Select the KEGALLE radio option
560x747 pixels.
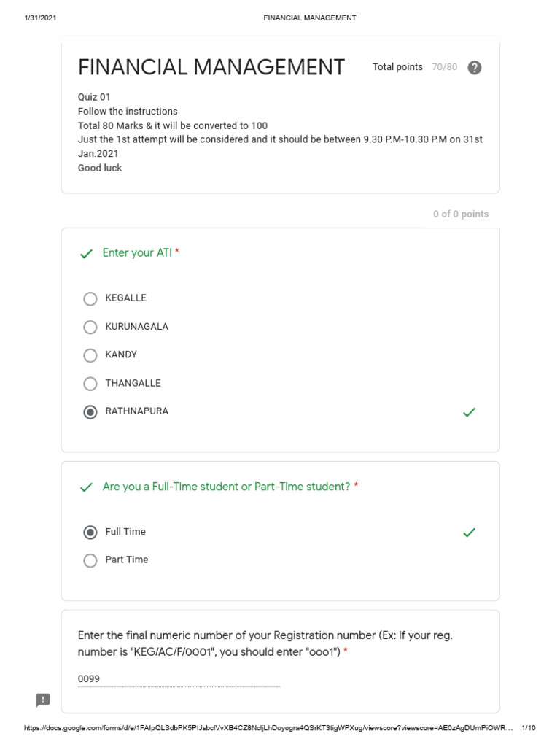pos(90,298)
